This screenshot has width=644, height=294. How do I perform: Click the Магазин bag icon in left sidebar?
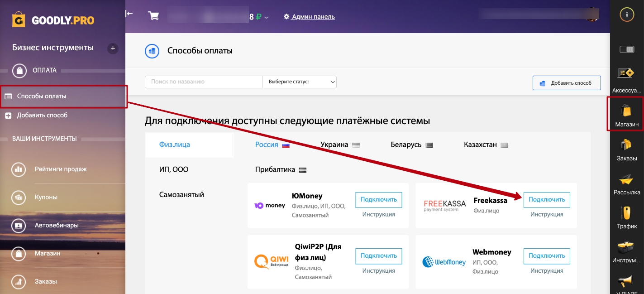pos(19,254)
